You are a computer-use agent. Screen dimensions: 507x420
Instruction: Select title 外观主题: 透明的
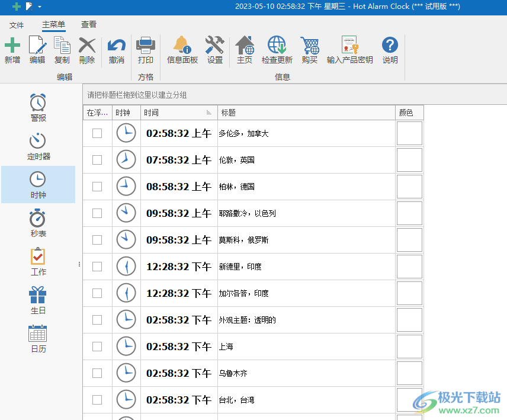(x=248, y=320)
